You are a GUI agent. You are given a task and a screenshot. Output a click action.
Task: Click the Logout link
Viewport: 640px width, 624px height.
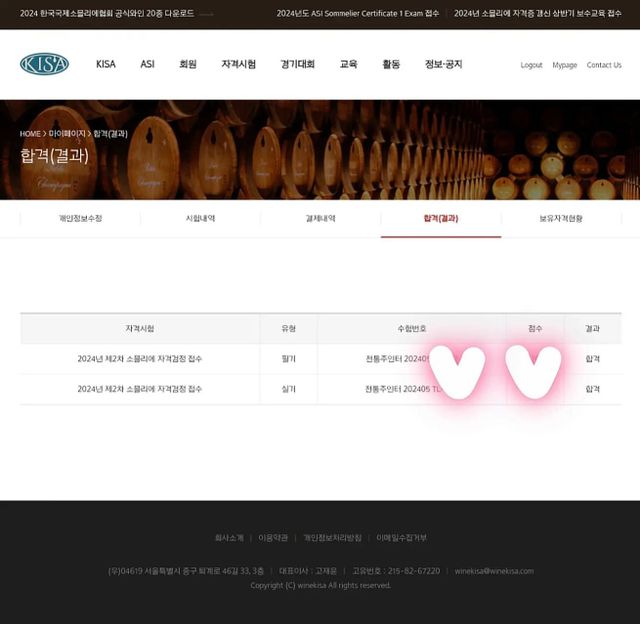(531, 65)
